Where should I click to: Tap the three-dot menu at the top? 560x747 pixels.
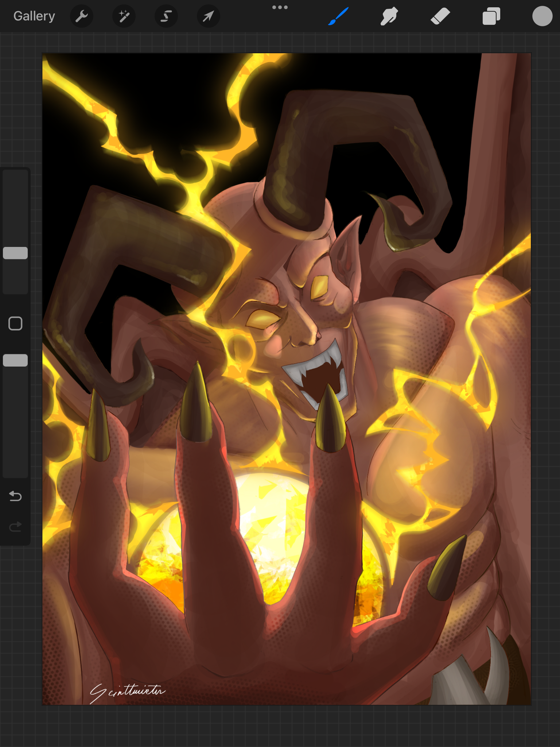pyautogui.click(x=280, y=7)
